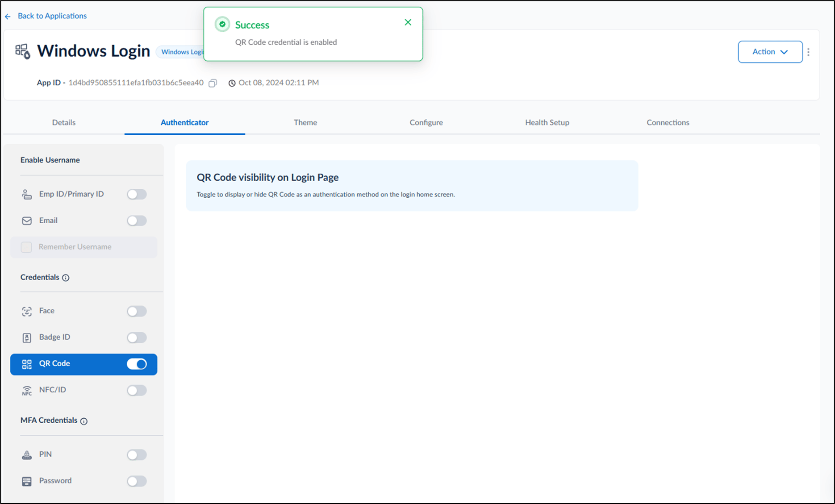Click the Windows Login type badge
Screen dimensions: 835x504
180,52
